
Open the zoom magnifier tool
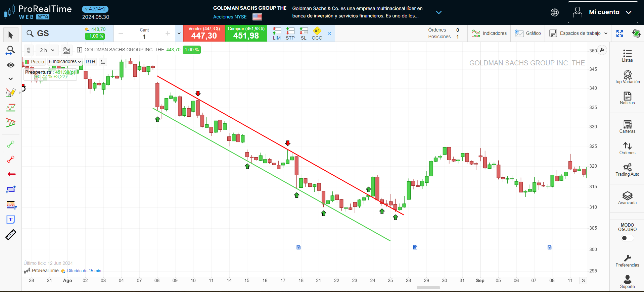click(x=11, y=50)
